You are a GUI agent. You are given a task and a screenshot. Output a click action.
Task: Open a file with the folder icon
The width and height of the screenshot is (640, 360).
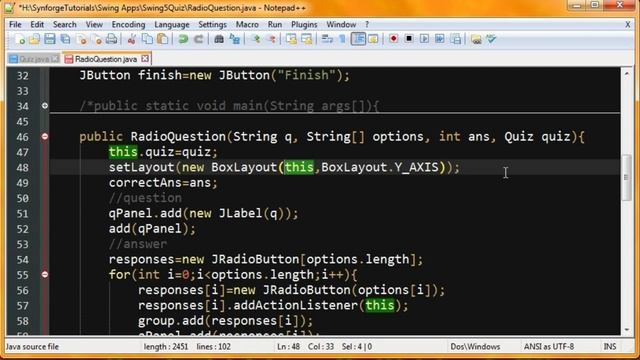[35, 39]
